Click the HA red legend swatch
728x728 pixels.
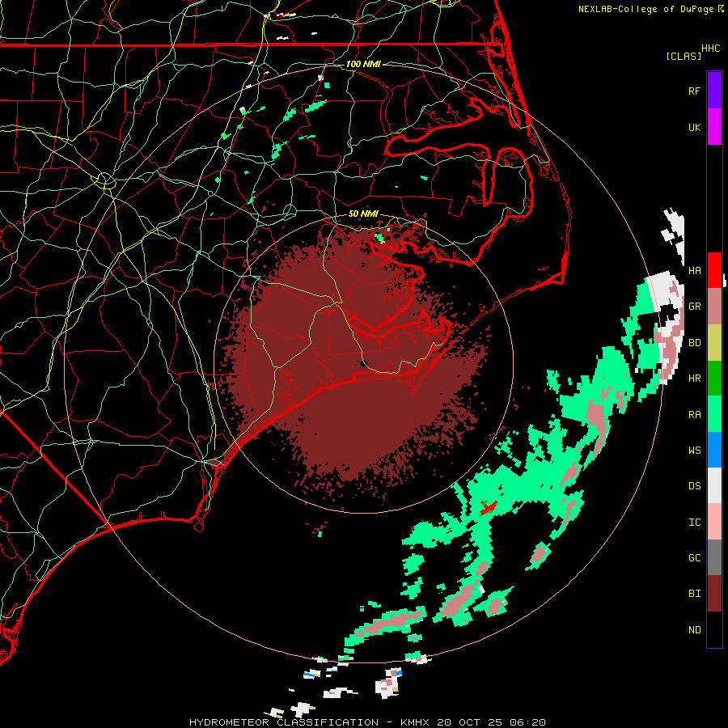pos(714,270)
